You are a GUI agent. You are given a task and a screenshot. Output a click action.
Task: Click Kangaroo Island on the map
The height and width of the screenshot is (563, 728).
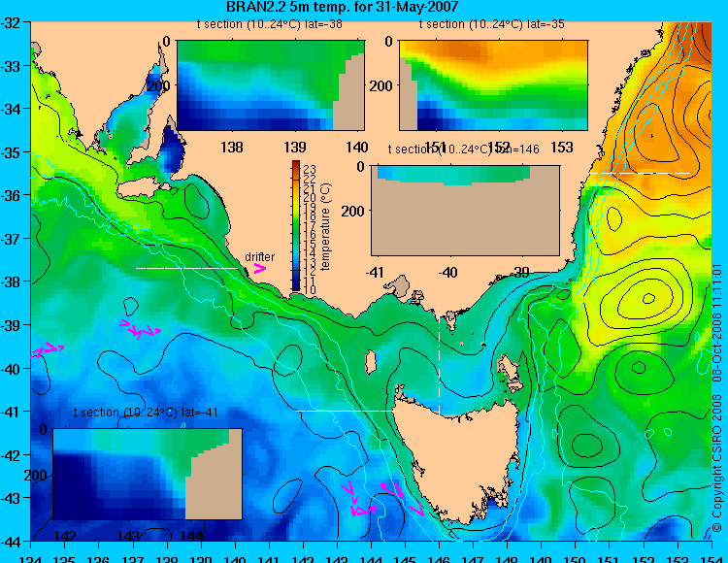[140, 187]
